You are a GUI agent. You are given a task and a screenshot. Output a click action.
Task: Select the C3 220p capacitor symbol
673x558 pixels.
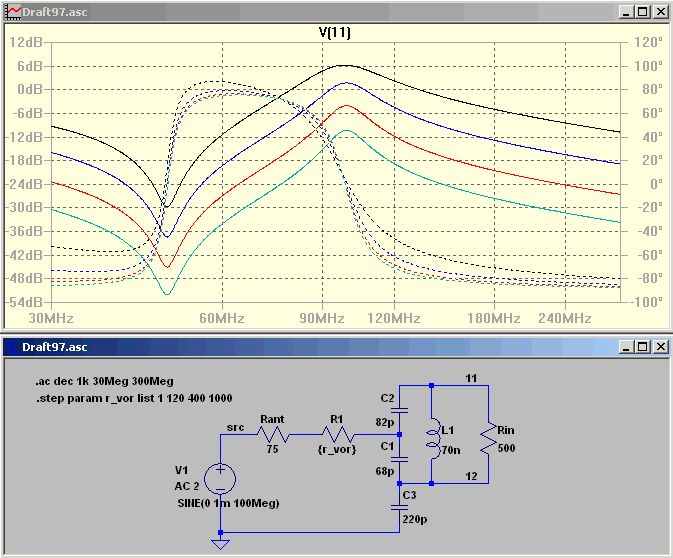point(399,508)
